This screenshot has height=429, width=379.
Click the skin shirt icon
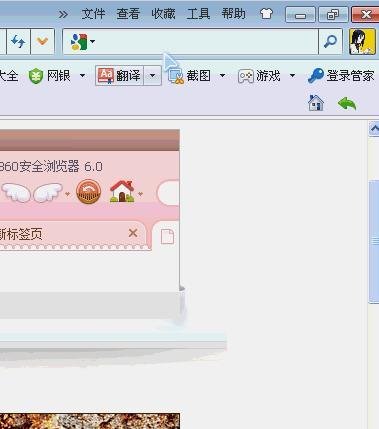(x=266, y=14)
